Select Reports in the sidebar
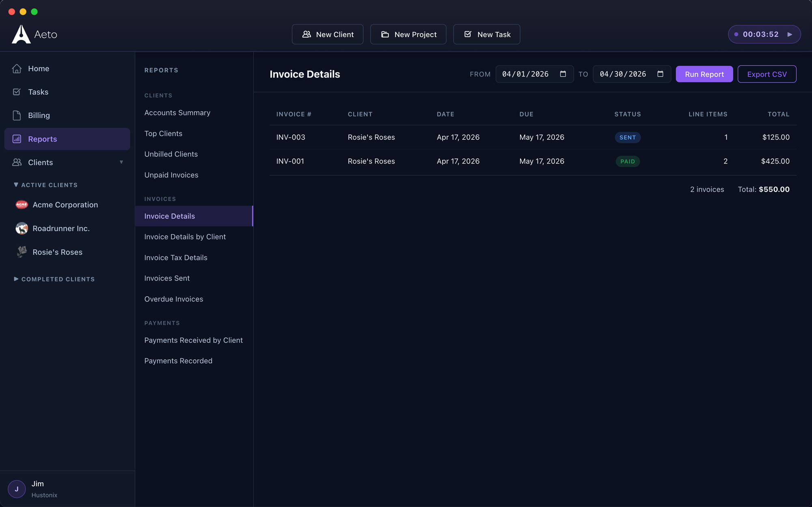This screenshot has height=507, width=812. pos(67,139)
